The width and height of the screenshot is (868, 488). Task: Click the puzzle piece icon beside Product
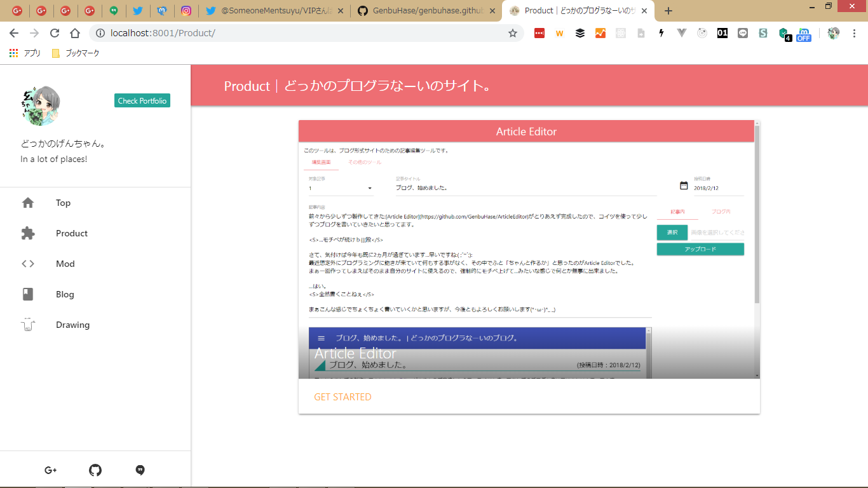[x=28, y=233]
